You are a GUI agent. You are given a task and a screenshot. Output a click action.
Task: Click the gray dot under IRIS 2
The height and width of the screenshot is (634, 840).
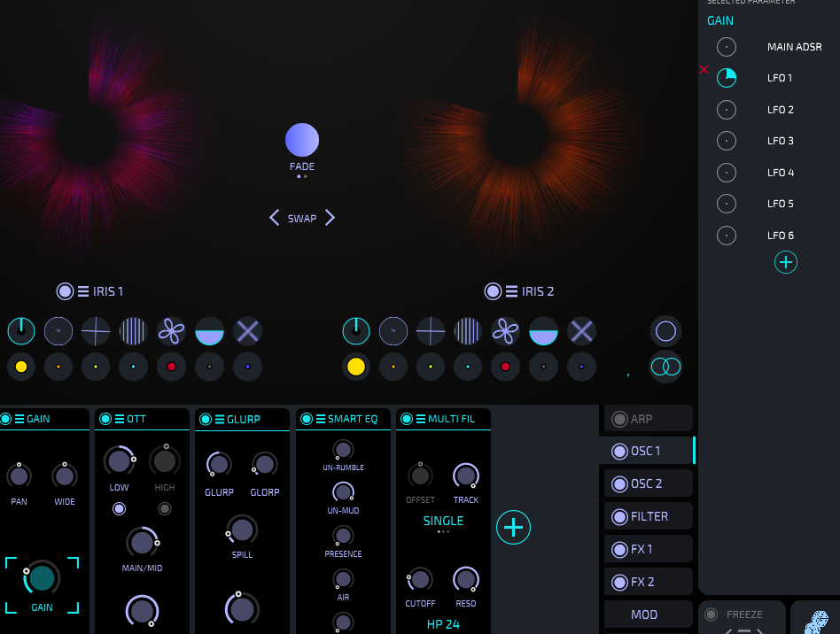coord(544,367)
